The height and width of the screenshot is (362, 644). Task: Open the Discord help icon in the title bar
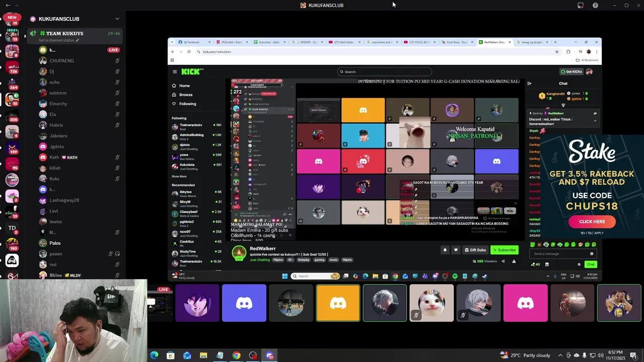click(x=595, y=5)
